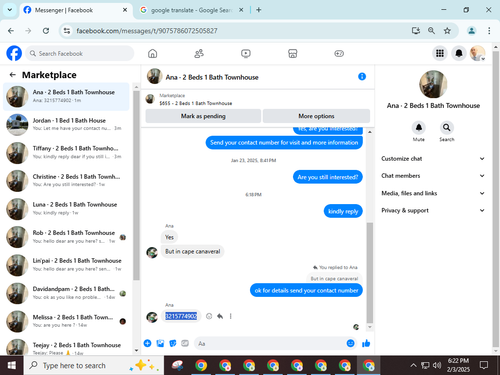
Task: Open Melissa's townhouse conversation
Action: pos(66,321)
